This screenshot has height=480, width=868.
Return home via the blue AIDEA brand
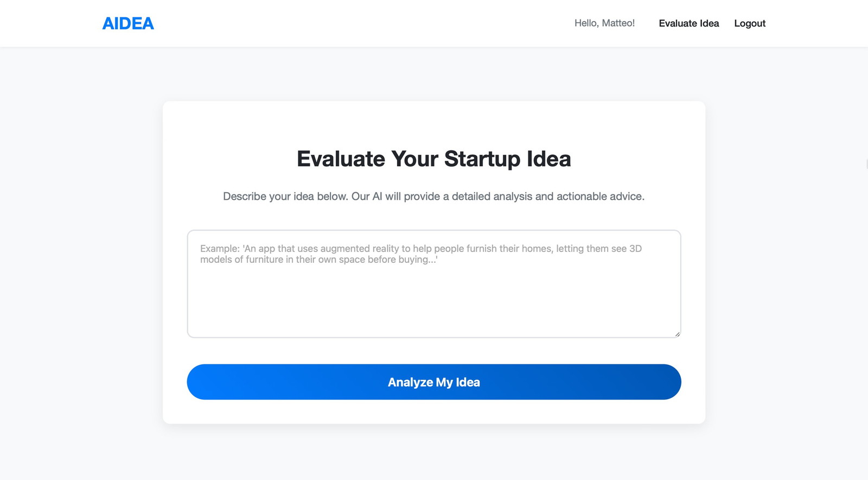coord(128,23)
